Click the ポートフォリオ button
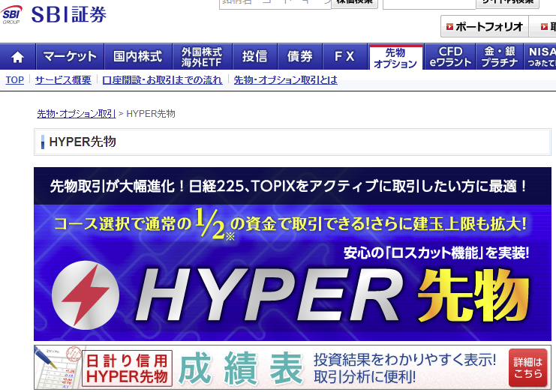 [x=485, y=26]
